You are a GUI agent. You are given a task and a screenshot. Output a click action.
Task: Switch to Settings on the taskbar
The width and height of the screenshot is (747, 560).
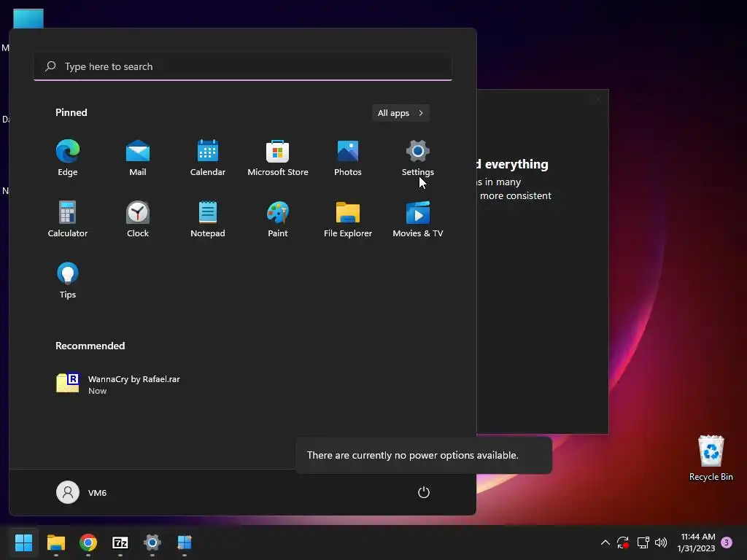click(152, 542)
